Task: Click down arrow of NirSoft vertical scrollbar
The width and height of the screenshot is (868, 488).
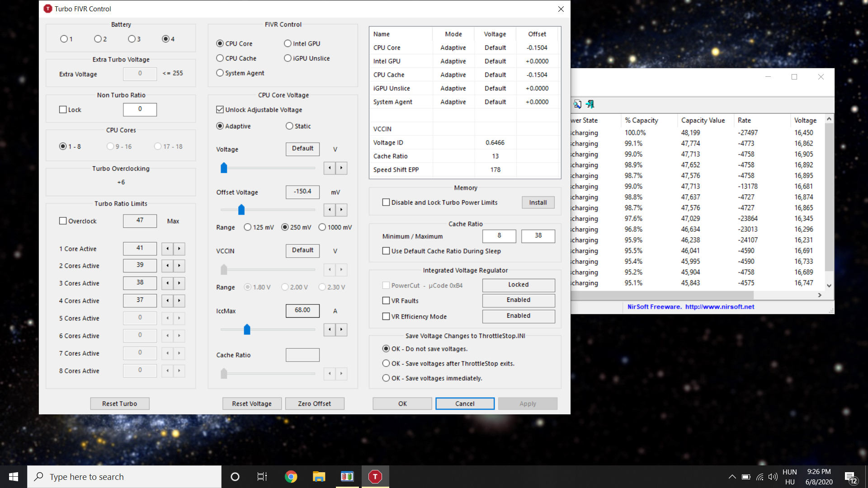Action: (829, 286)
